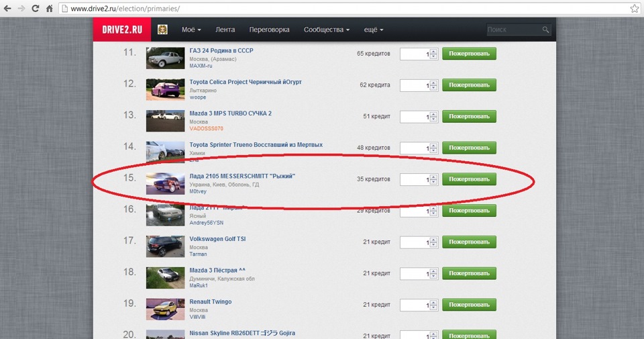Open user profile VillVilli
The width and height of the screenshot is (644, 339).
pyautogui.click(x=197, y=317)
